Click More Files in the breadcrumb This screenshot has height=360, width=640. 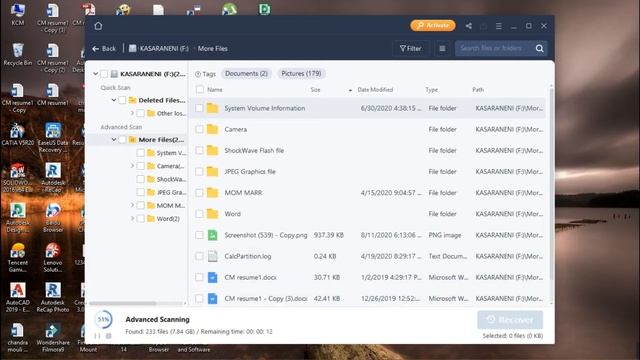click(213, 49)
